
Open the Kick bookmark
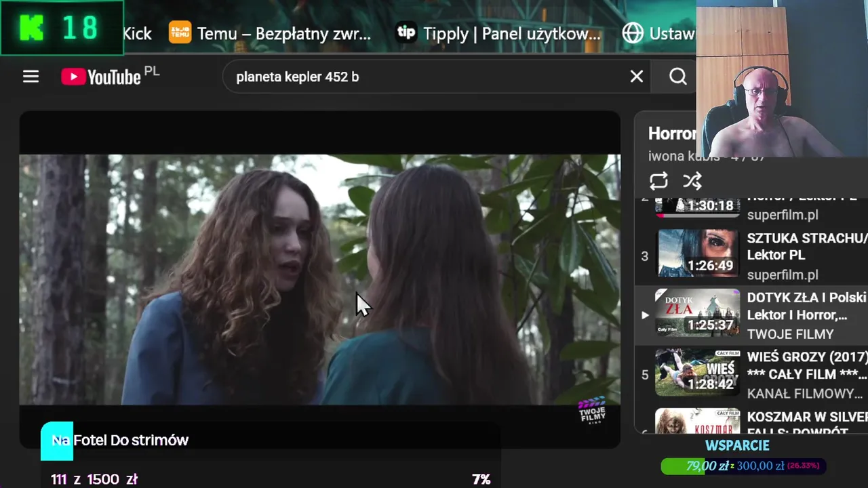point(137,33)
